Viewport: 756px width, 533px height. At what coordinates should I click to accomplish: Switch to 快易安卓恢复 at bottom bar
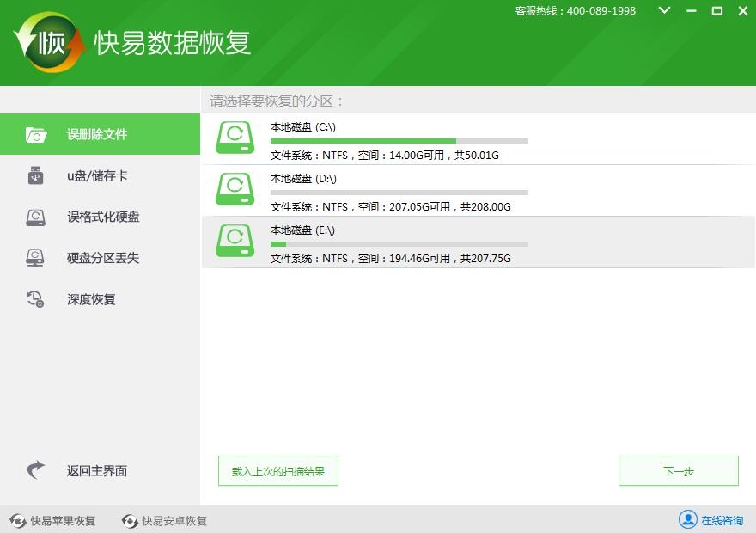[163, 520]
